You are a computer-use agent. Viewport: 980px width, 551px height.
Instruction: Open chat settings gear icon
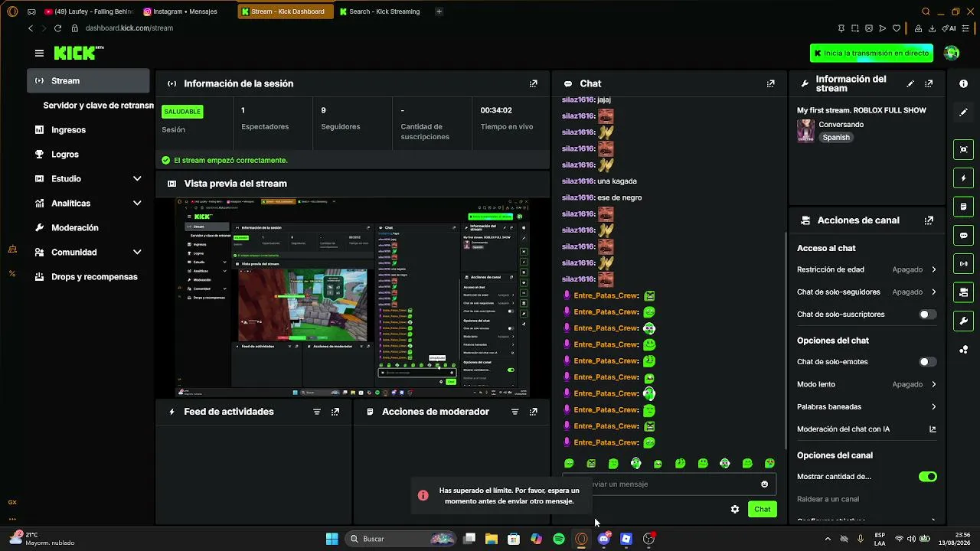pos(735,509)
